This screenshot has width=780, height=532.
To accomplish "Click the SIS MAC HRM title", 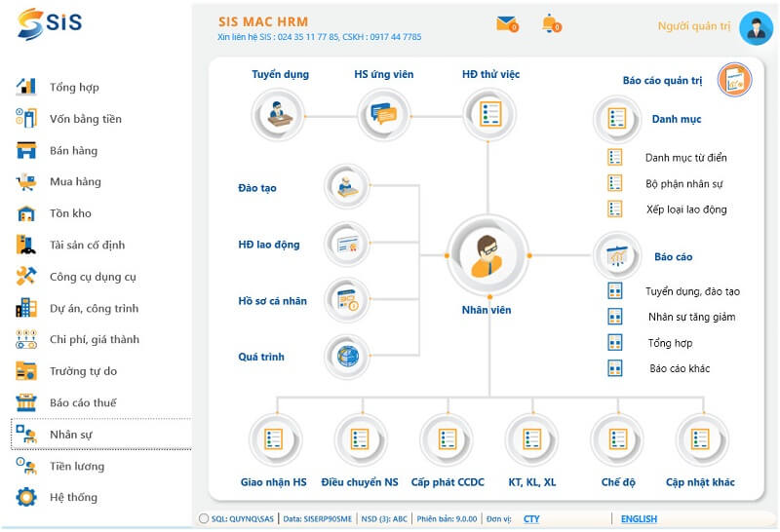I will point(263,21).
